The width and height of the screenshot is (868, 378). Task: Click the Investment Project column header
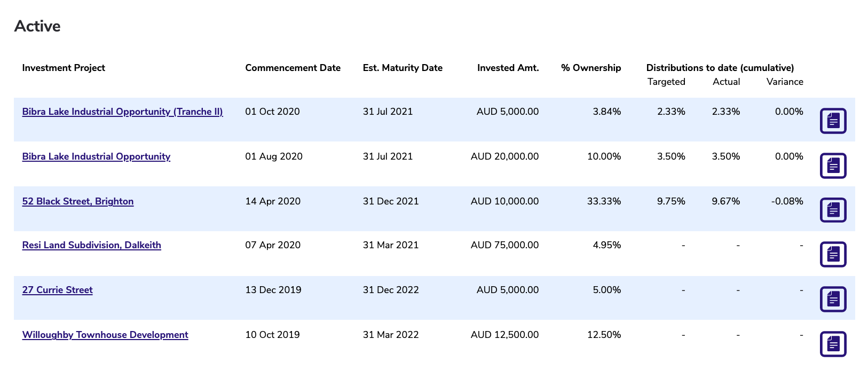tap(64, 68)
